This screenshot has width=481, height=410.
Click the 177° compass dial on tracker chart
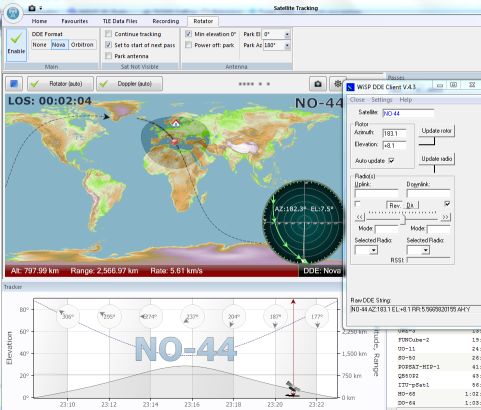click(x=316, y=316)
